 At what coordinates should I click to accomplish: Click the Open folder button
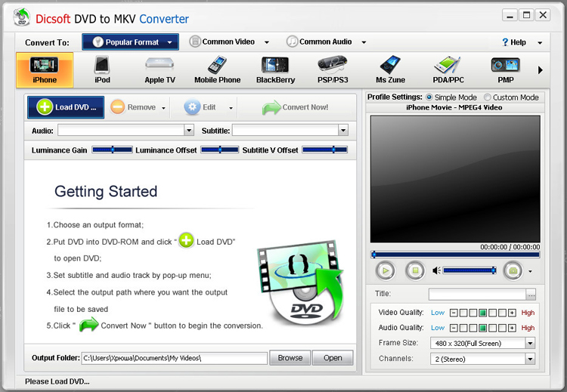[x=333, y=358]
